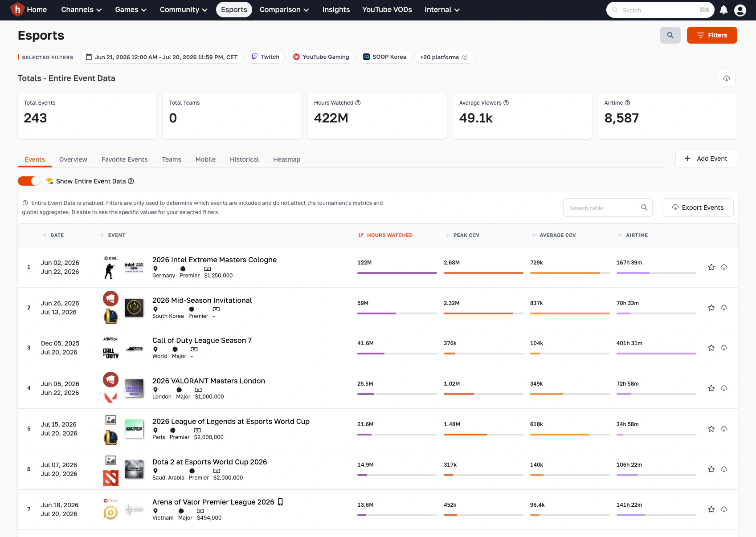Download Arena of Valor Premier League data

[x=724, y=509]
